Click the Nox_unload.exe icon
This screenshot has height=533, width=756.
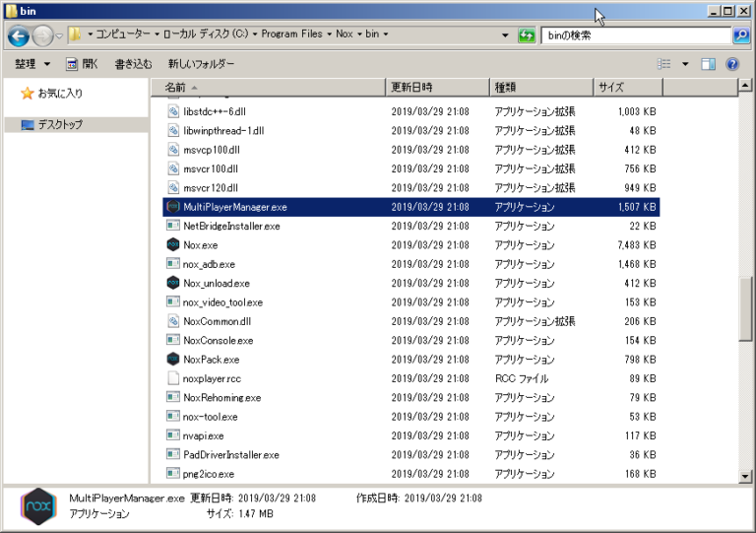tap(173, 284)
